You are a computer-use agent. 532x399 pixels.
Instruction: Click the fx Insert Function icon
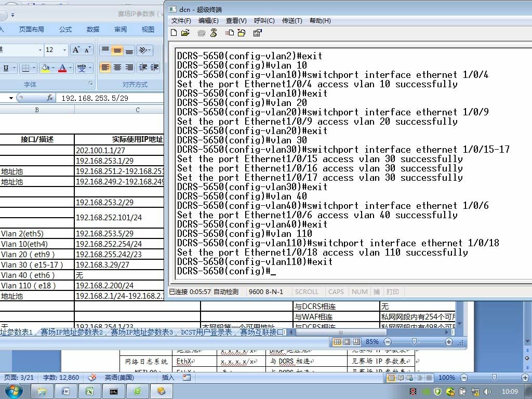pyautogui.click(x=50, y=98)
